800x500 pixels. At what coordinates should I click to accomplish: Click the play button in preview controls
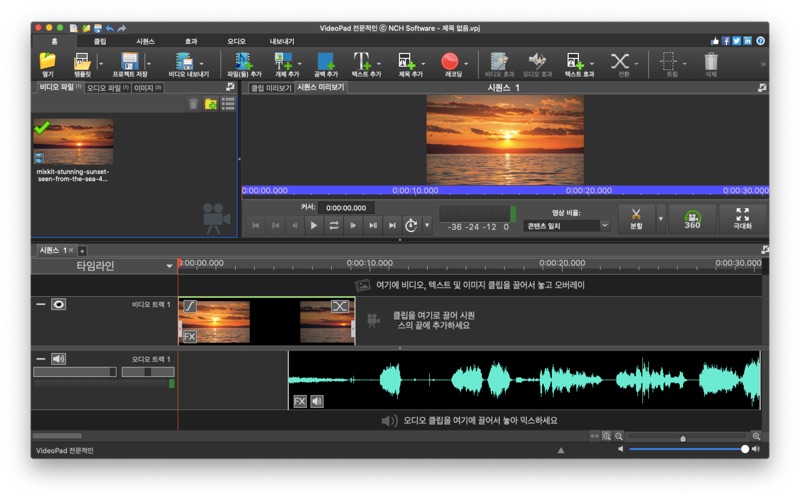[314, 226]
